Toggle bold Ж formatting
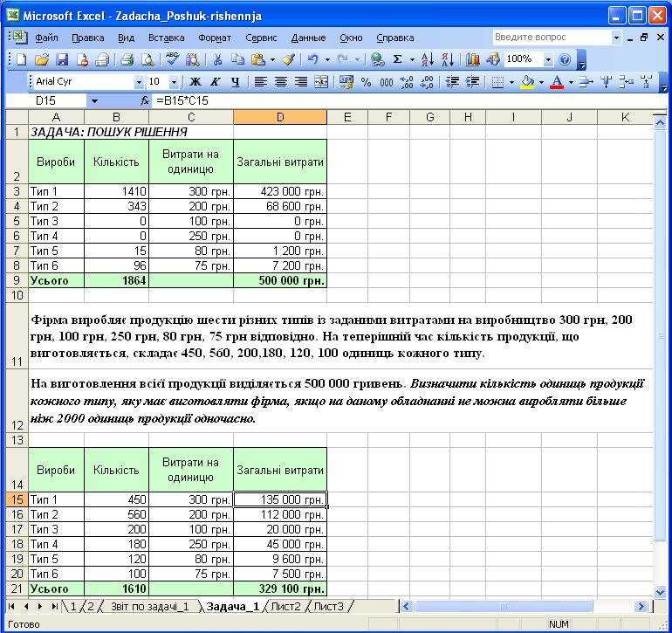 [x=195, y=81]
